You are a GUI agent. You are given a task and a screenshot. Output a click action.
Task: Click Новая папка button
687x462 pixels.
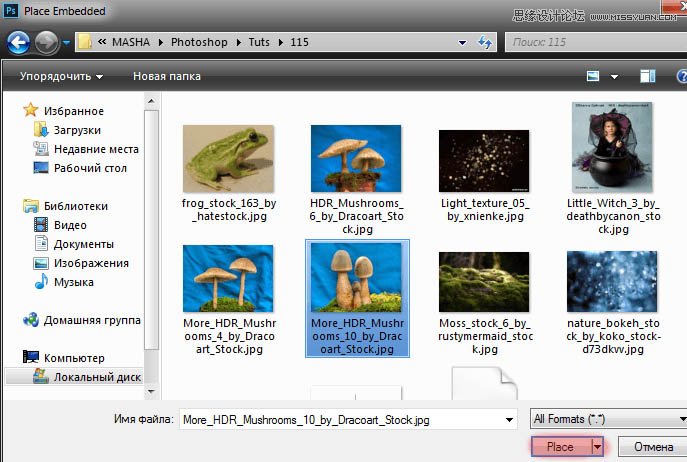166,76
